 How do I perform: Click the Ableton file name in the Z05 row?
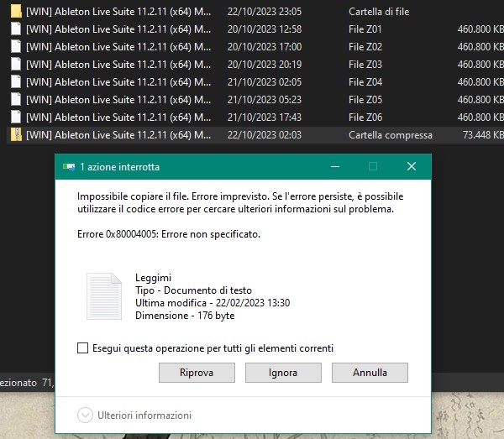(118, 100)
